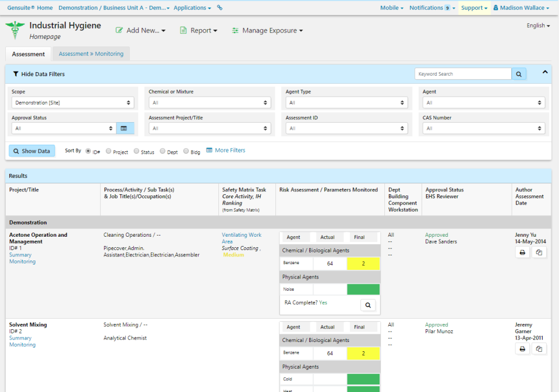
Task: Collapse the filter panel with chevron arrow
Action: (545, 72)
